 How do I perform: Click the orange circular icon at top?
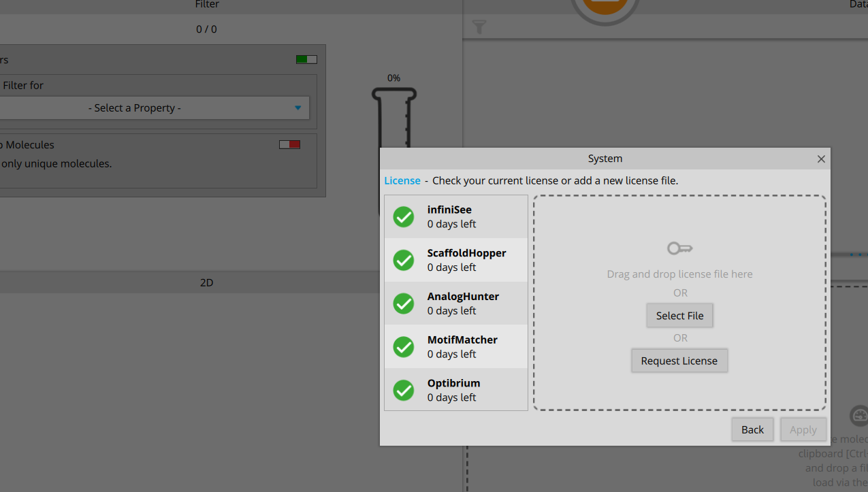point(605,7)
